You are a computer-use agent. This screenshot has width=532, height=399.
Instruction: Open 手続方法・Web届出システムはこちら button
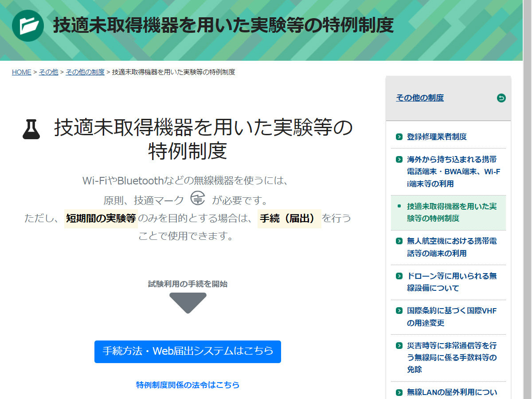tap(188, 352)
